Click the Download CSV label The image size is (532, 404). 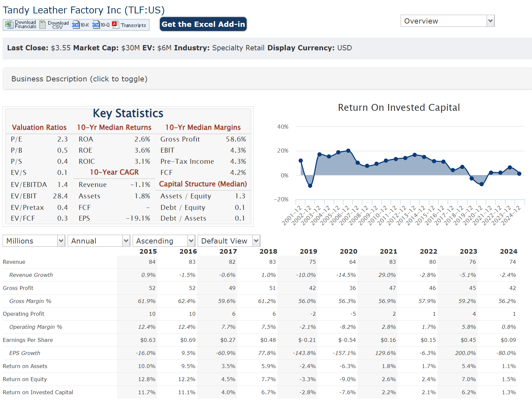pyautogui.click(x=58, y=25)
